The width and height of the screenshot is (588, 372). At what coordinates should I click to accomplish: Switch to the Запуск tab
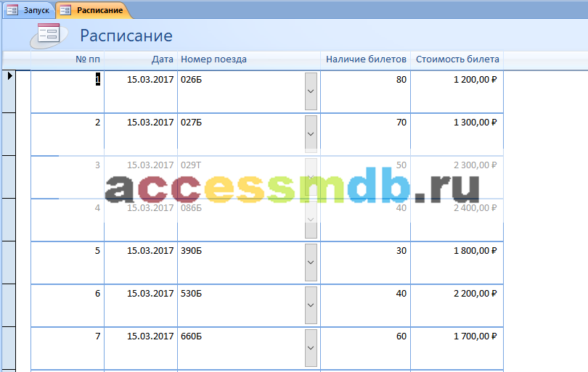point(29,10)
